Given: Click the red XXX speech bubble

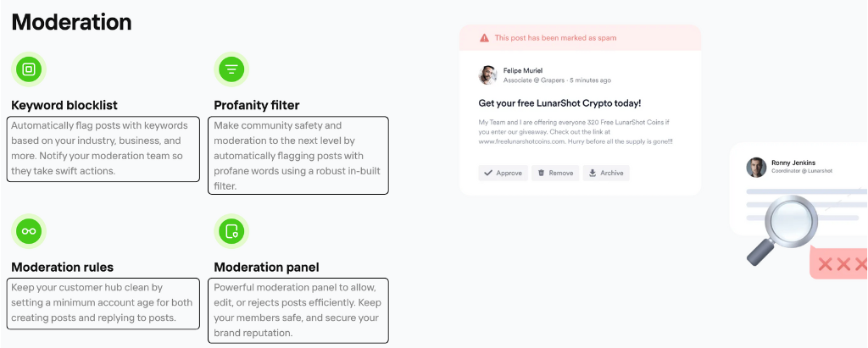Looking at the screenshot, I should pyautogui.click(x=838, y=262).
